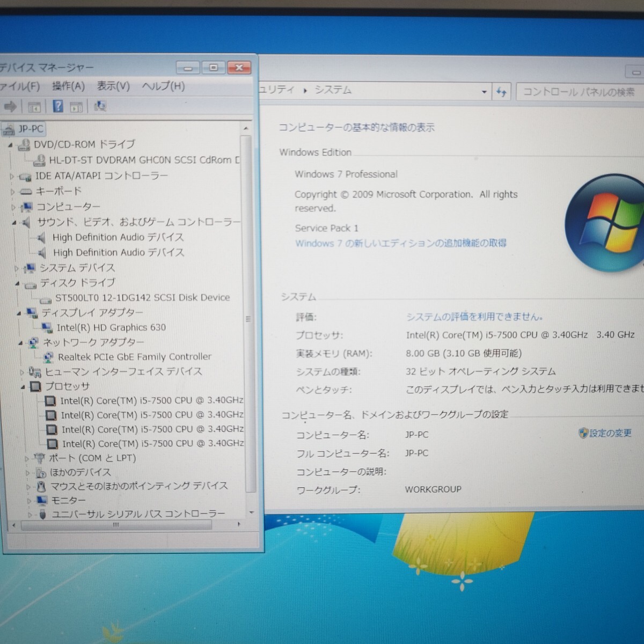Click the scan for hardware changes icon
644x644 pixels.
(100, 106)
